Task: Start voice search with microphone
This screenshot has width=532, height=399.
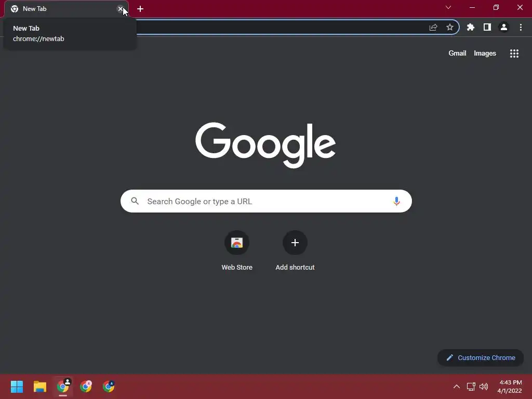Action: click(x=396, y=201)
